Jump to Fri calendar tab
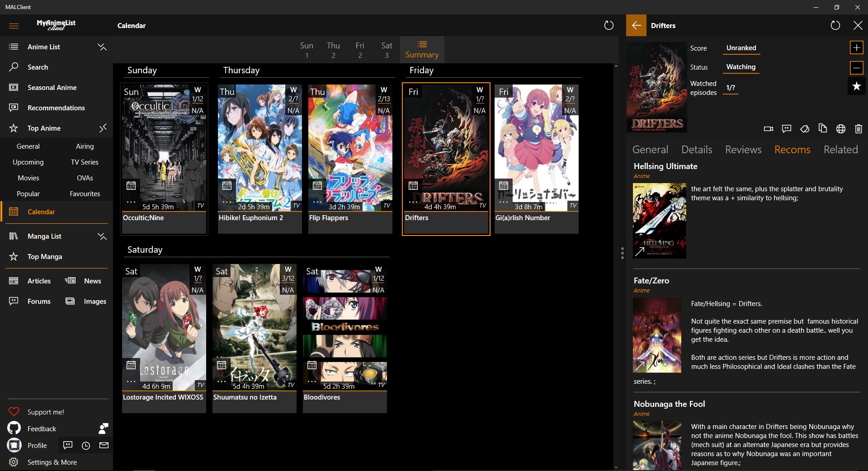 coord(360,50)
